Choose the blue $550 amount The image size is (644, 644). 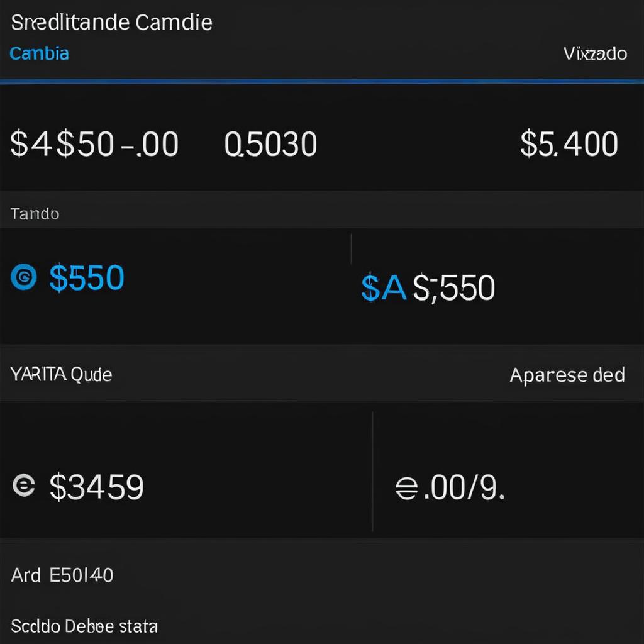click(x=87, y=277)
